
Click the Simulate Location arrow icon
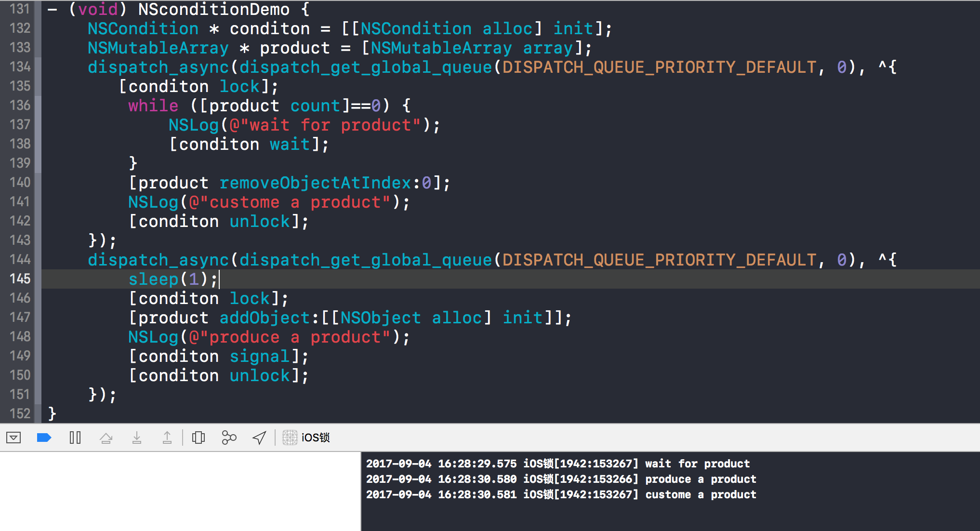[x=259, y=438]
